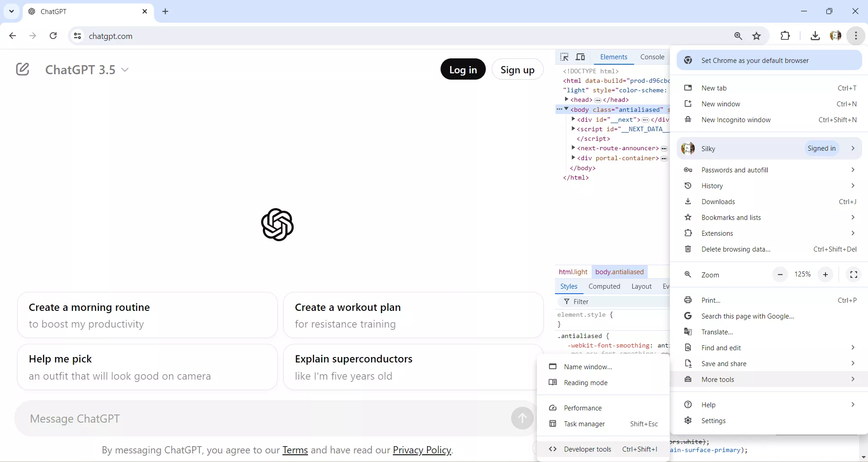
Task: Open a new chat with the pencil icon
Action: [22, 69]
